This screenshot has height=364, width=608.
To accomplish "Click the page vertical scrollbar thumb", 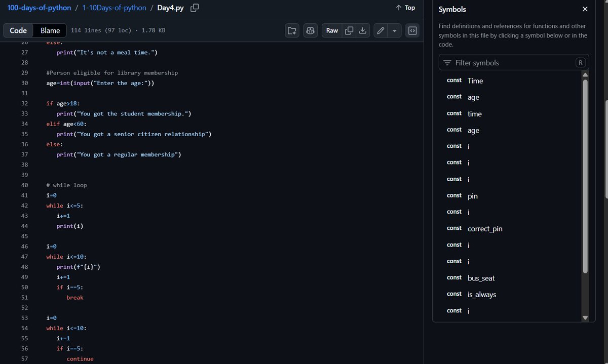I will (605, 149).
